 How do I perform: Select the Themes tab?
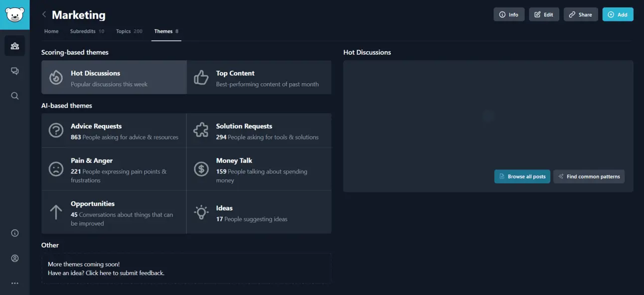[x=166, y=31]
